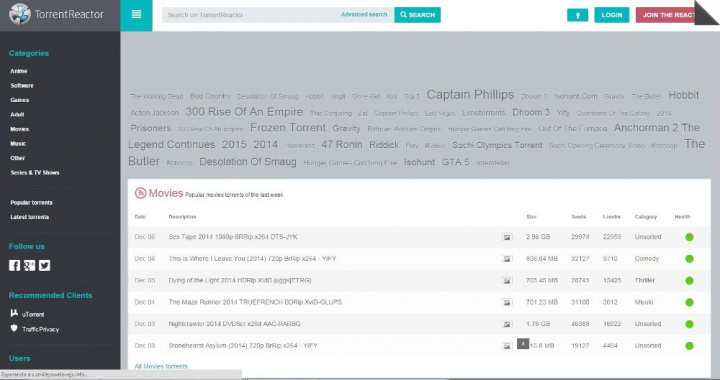Open image preview for Dying of the Light
This screenshot has height=380, width=720.
coord(507,280)
